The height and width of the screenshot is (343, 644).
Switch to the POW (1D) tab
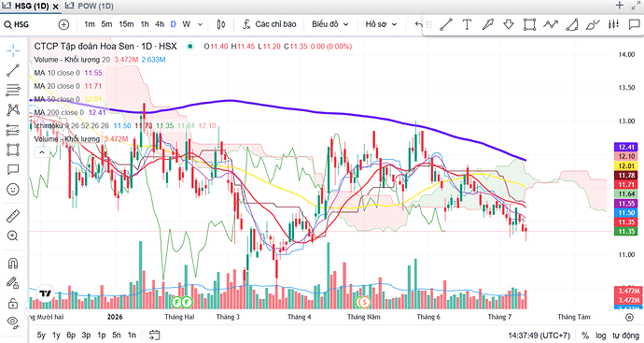90,6
